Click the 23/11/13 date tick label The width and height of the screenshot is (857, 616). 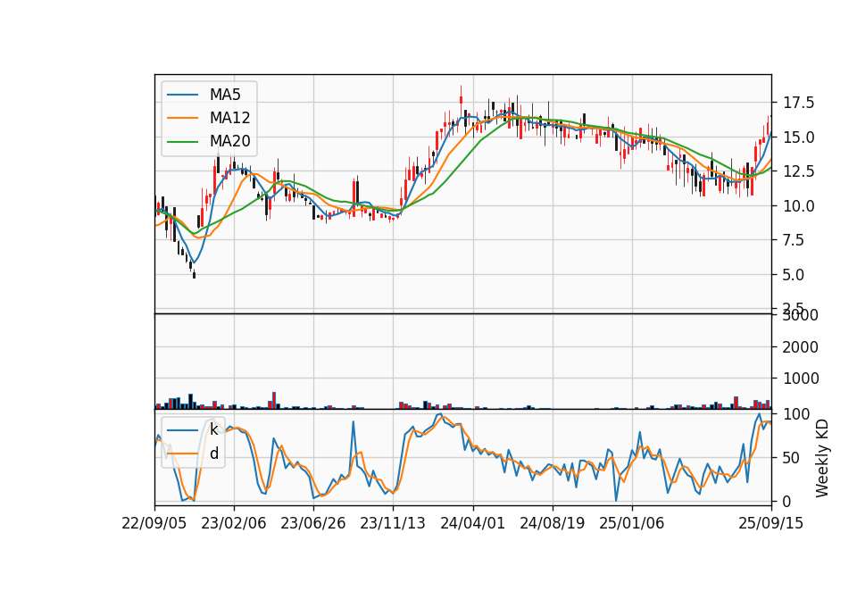coord(393,524)
